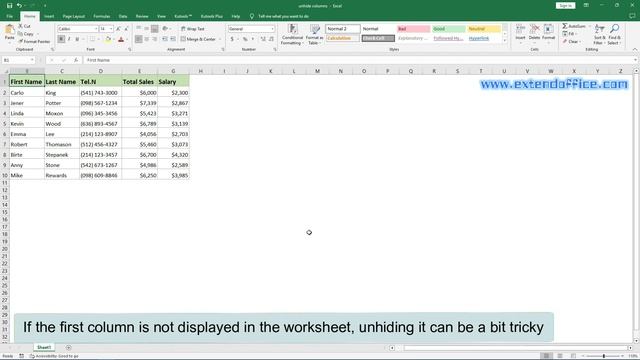Apply the Neutral cell style

[x=484, y=29]
